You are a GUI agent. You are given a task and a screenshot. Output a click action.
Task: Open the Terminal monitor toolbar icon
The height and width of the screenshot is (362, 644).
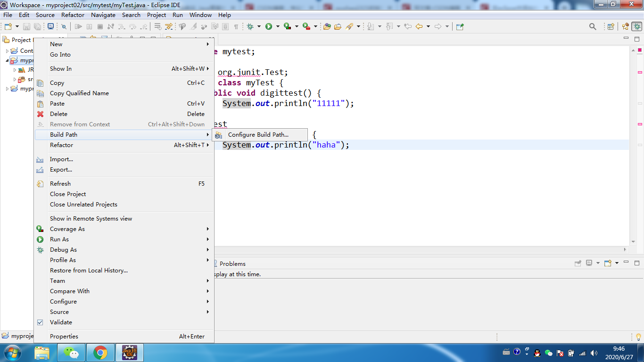pyautogui.click(x=50, y=27)
